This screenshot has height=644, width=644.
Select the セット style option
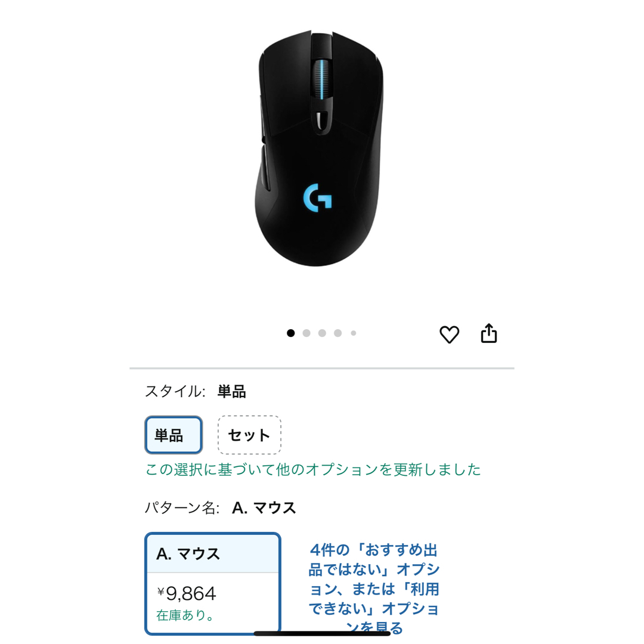[249, 435]
